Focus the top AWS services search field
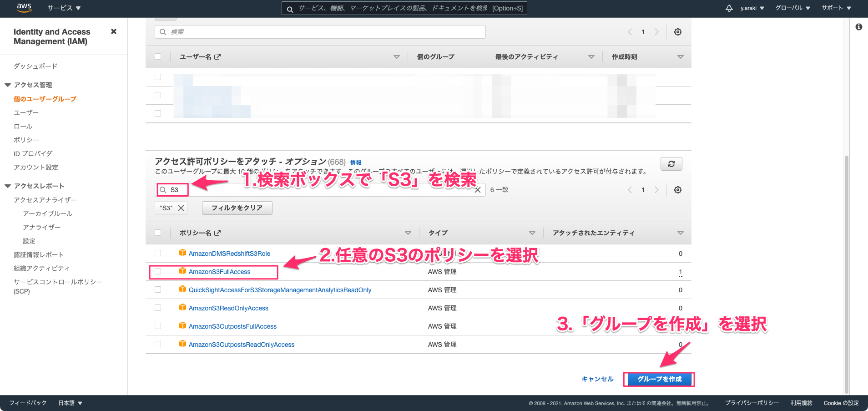The height and width of the screenshot is (411, 868). pos(404,8)
